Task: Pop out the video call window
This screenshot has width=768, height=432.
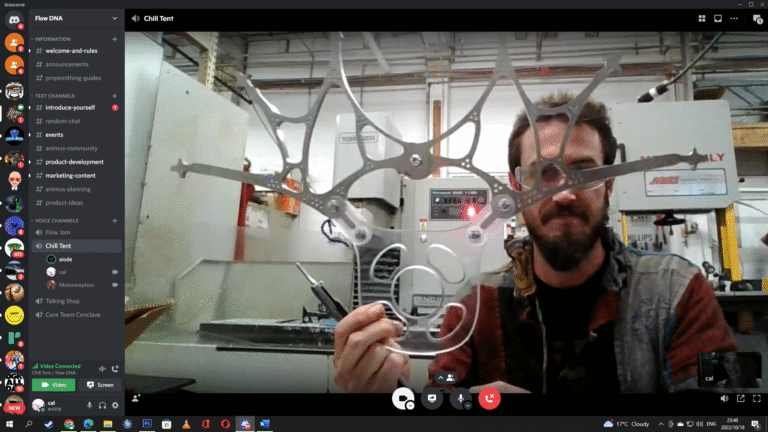Action: tap(739, 398)
